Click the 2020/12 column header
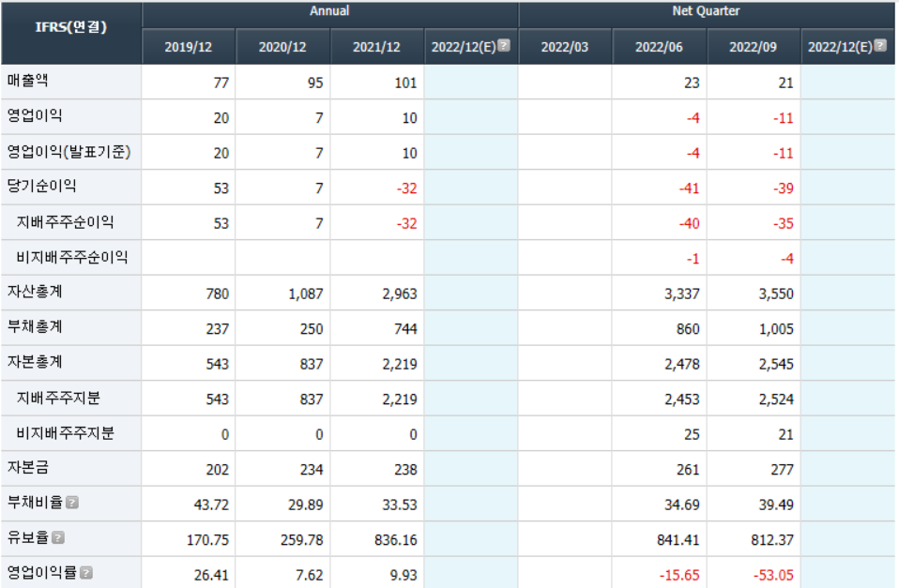Screen dimensions: 899x588 pyautogui.click(x=282, y=47)
